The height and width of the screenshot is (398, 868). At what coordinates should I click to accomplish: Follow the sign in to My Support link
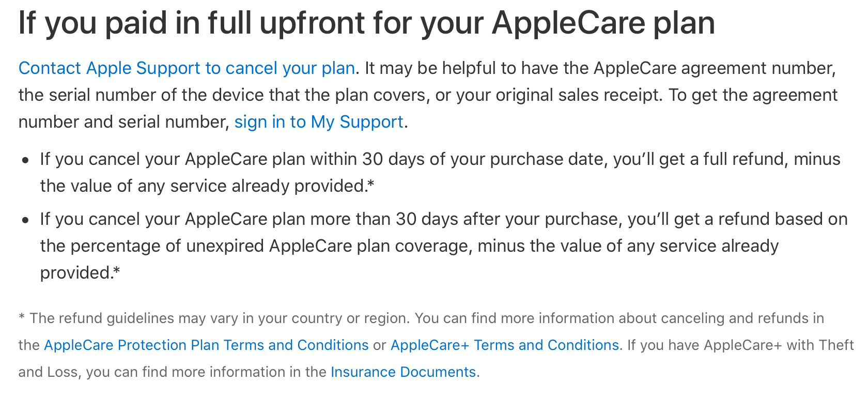pyautogui.click(x=319, y=122)
